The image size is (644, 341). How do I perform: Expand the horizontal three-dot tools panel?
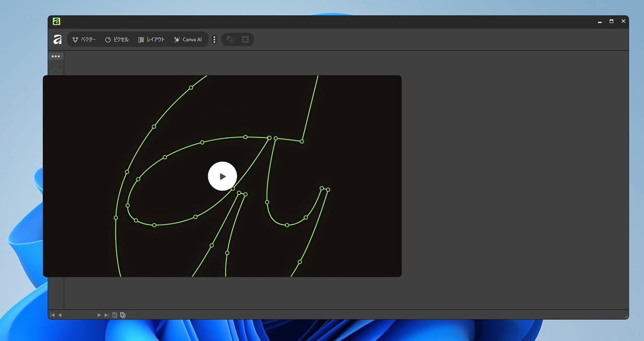(56, 56)
